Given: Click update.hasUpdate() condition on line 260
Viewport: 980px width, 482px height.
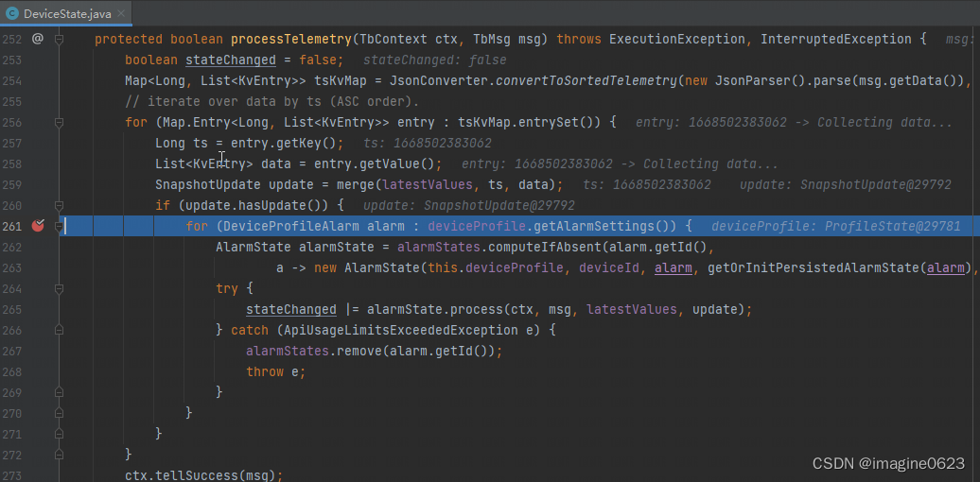Looking at the screenshot, I should pos(254,205).
